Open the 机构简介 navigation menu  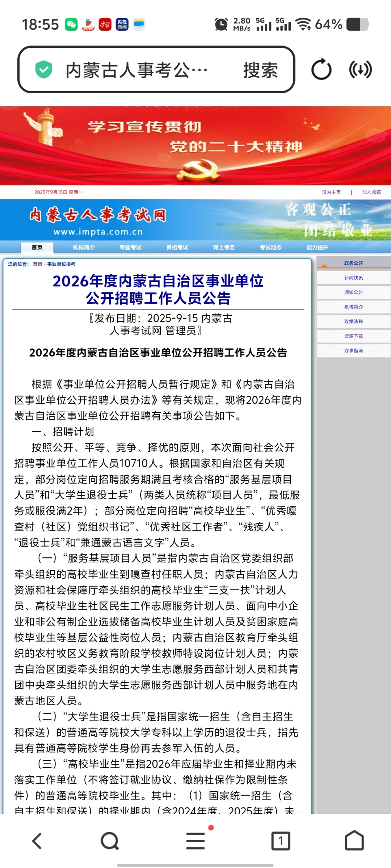point(84,247)
